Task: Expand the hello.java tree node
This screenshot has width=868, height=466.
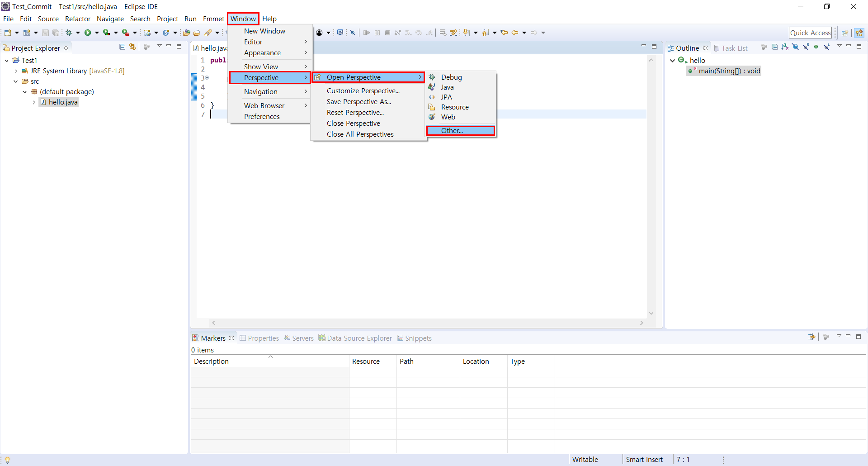Action: 34,102
